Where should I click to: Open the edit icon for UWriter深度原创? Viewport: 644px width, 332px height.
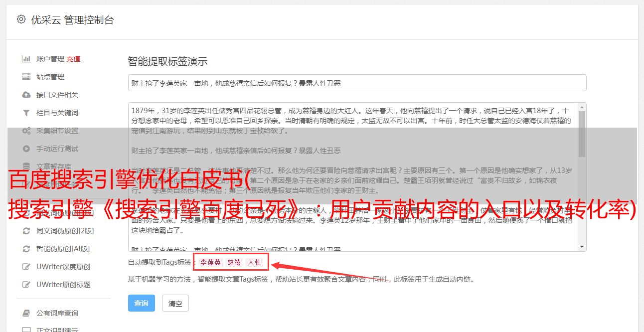point(26,267)
